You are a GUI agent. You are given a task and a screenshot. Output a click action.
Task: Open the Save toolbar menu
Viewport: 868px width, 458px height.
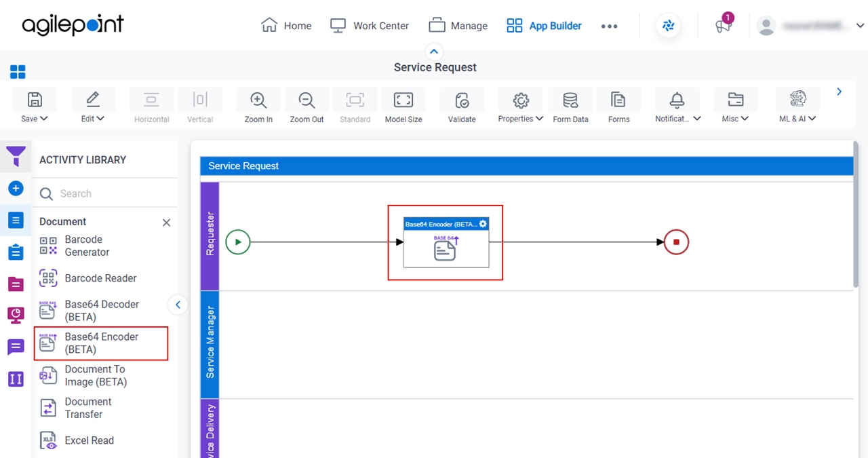[34, 106]
